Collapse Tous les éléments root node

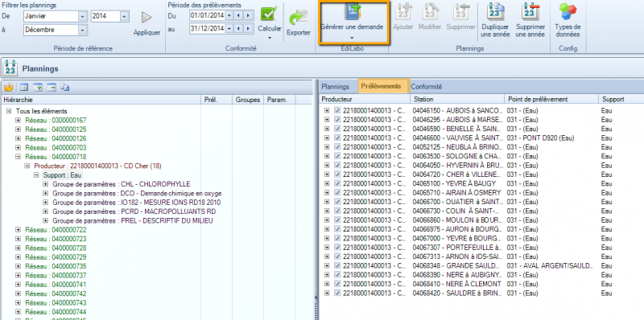click(x=9, y=111)
